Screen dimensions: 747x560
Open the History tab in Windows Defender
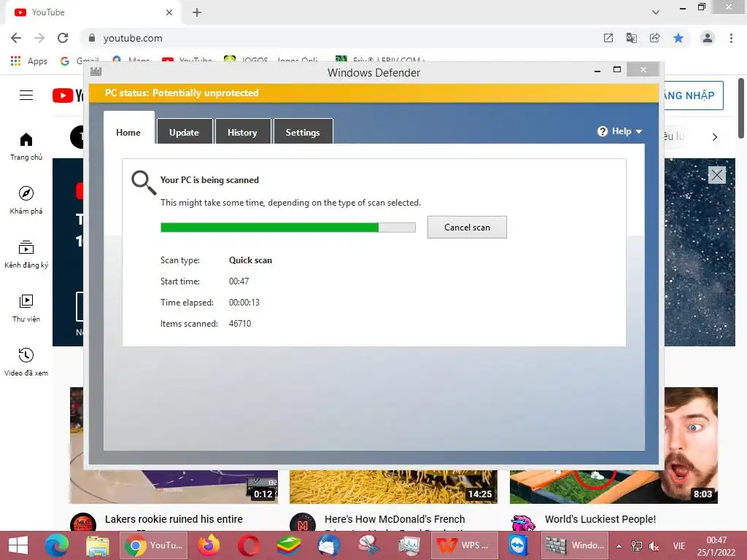coord(242,132)
